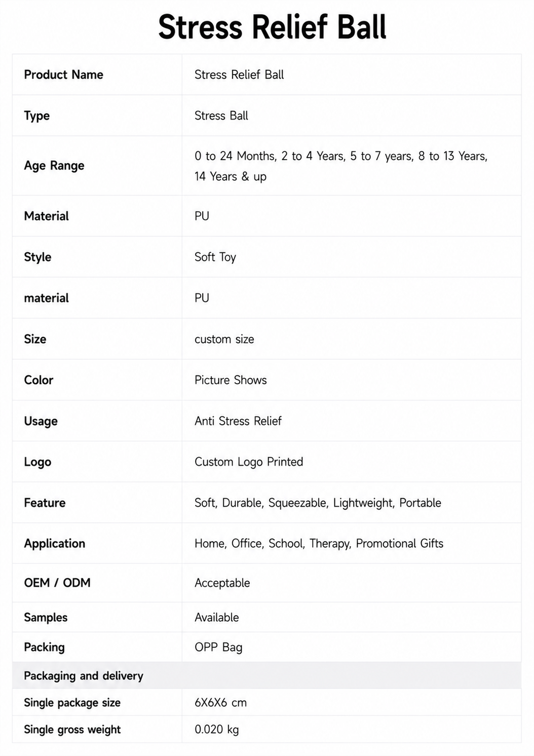Viewport: 534px width, 756px height.
Task: Click the Feature row's list of features
Action: (318, 503)
